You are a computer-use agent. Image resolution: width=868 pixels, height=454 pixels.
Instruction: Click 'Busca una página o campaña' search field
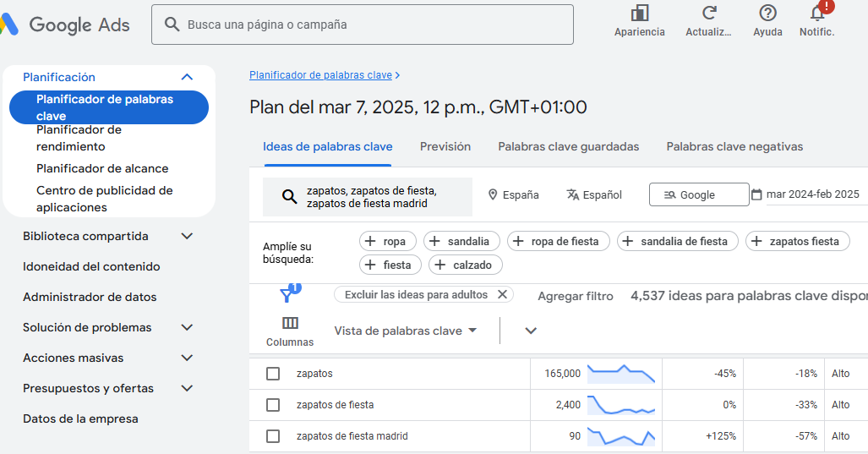(363, 25)
